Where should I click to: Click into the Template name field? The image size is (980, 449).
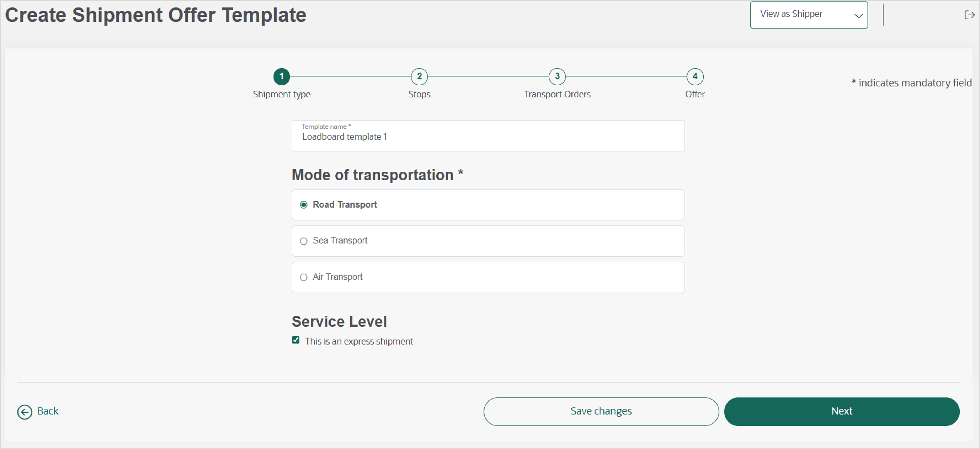488,136
